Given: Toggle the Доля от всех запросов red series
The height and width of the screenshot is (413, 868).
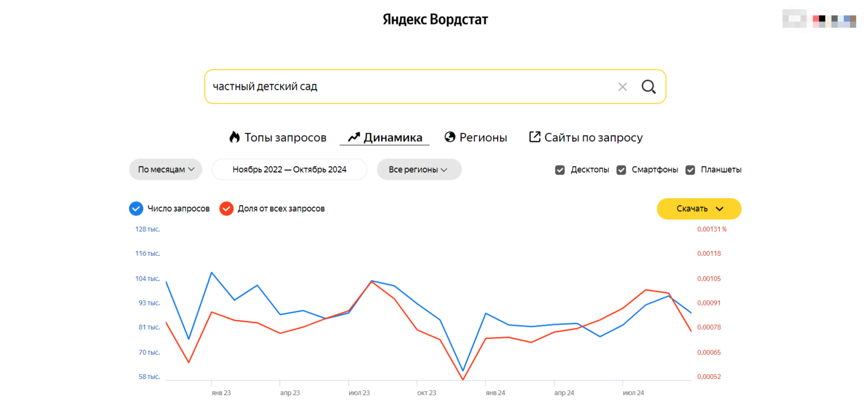Looking at the screenshot, I should click(226, 208).
